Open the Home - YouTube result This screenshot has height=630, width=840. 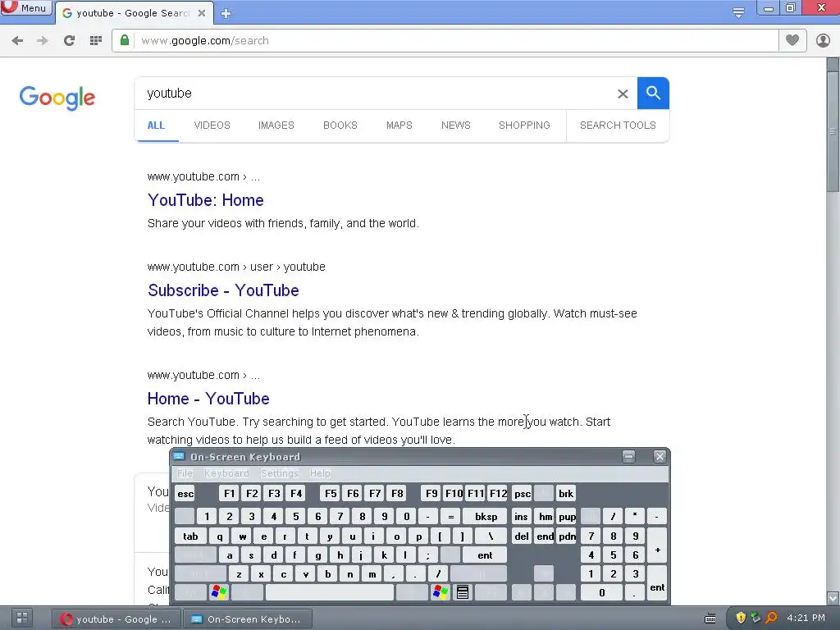(x=208, y=399)
